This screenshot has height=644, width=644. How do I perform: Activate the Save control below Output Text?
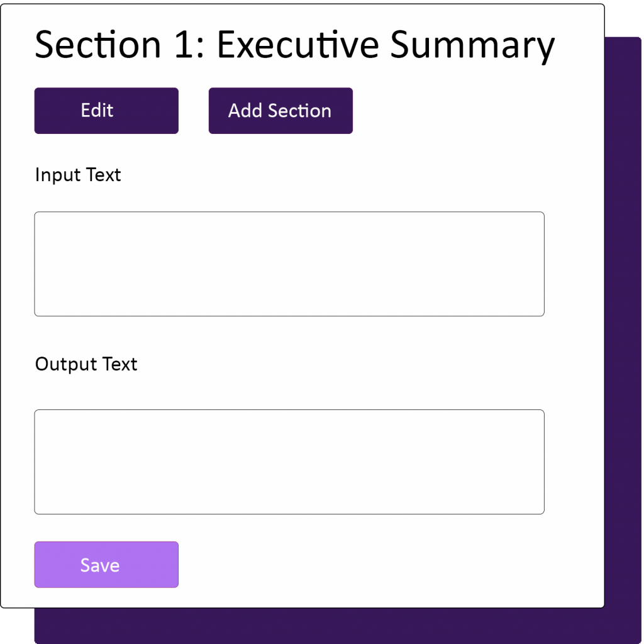click(106, 564)
